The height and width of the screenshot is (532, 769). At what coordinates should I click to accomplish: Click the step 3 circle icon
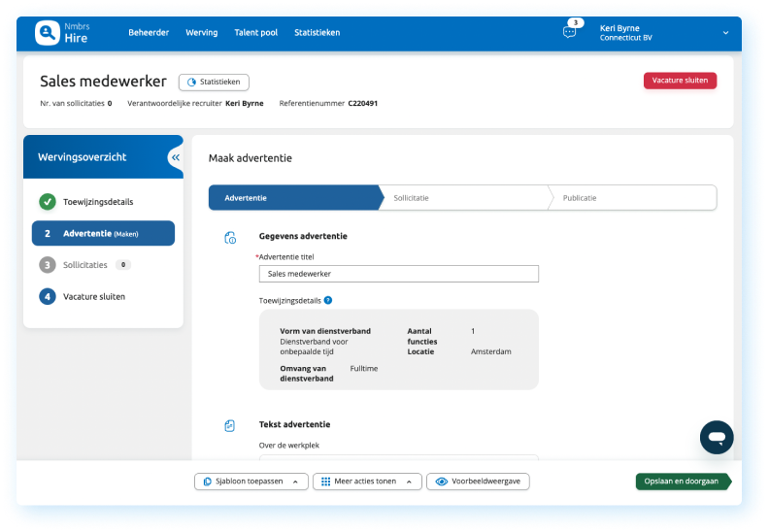48,265
